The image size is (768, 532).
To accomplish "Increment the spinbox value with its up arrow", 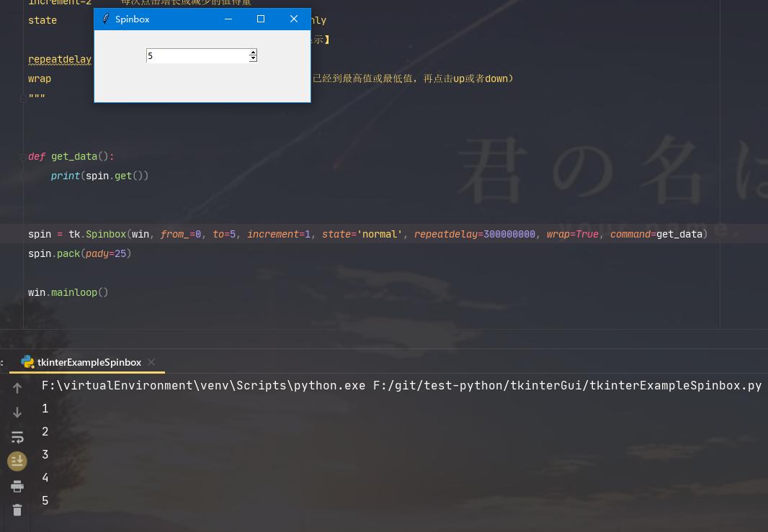I will click(x=253, y=53).
